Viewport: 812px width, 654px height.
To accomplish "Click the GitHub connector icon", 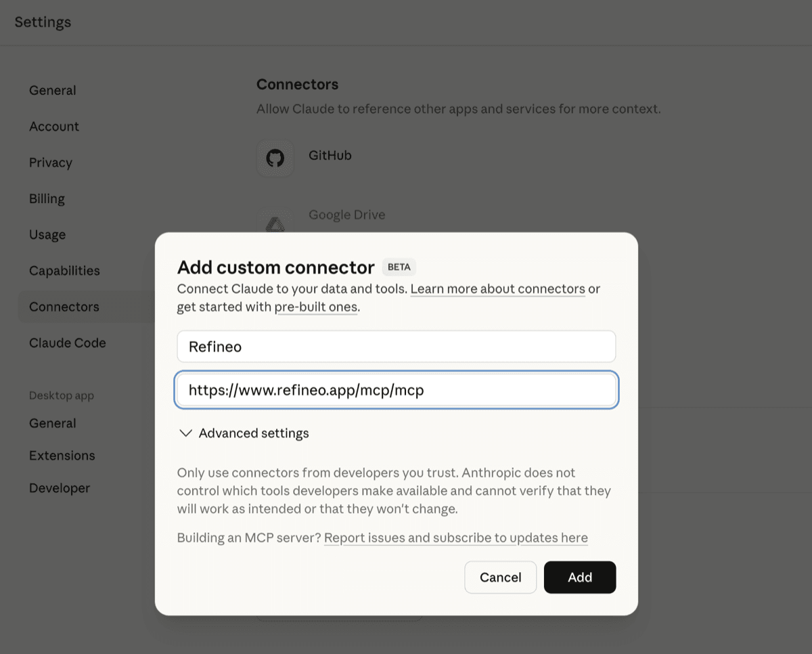I will pos(275,158).
